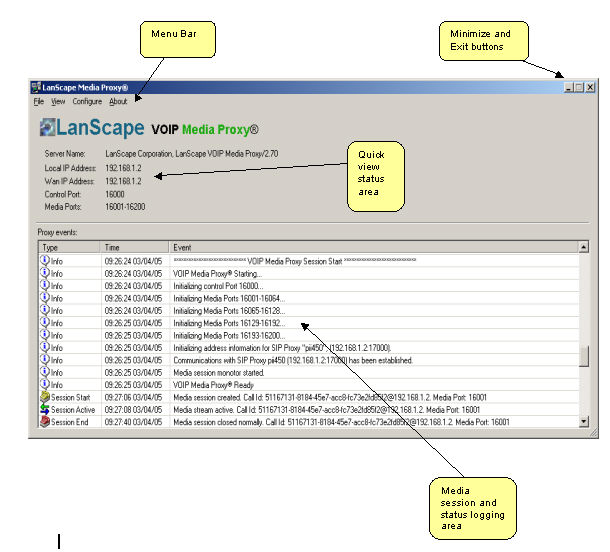This screenshot has width=610, height=552.
Task: Click info icon of Communications with SIP Proxy row
Action: (x=45, y=359)
